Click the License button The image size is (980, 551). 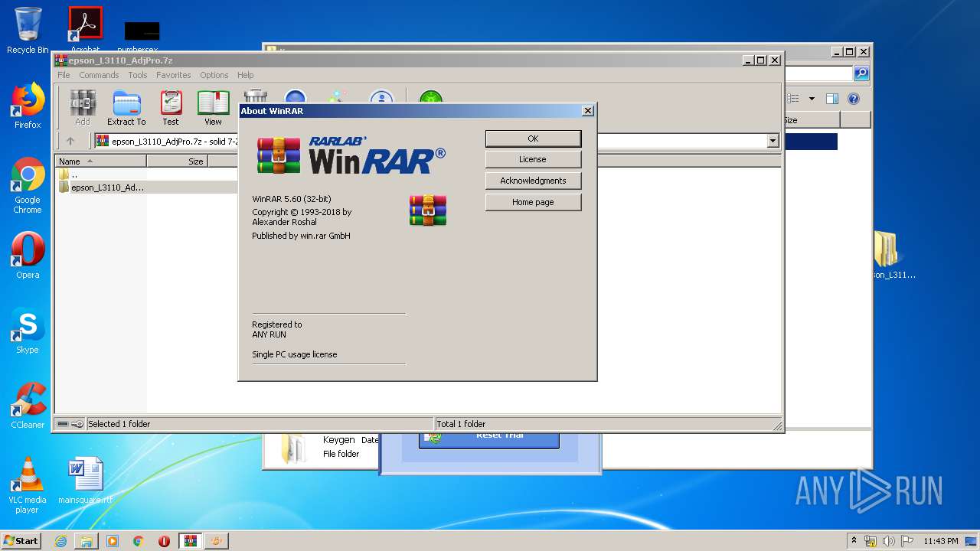click(533, 159)
